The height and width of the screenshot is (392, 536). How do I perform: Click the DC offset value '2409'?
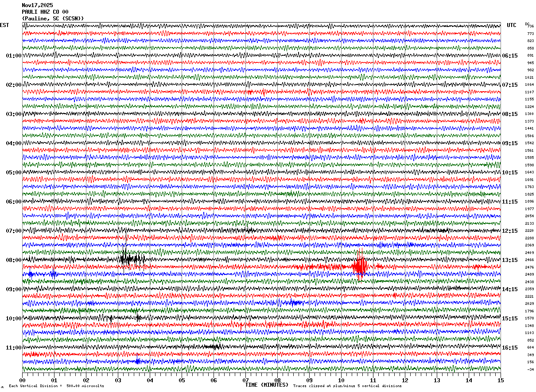529,253
